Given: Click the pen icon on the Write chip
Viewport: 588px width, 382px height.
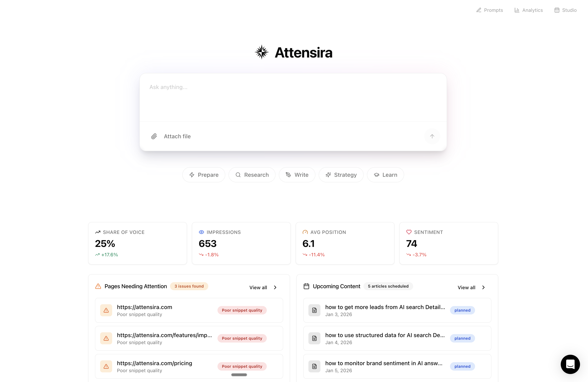Looking at the screenshot, I should 288,175.
